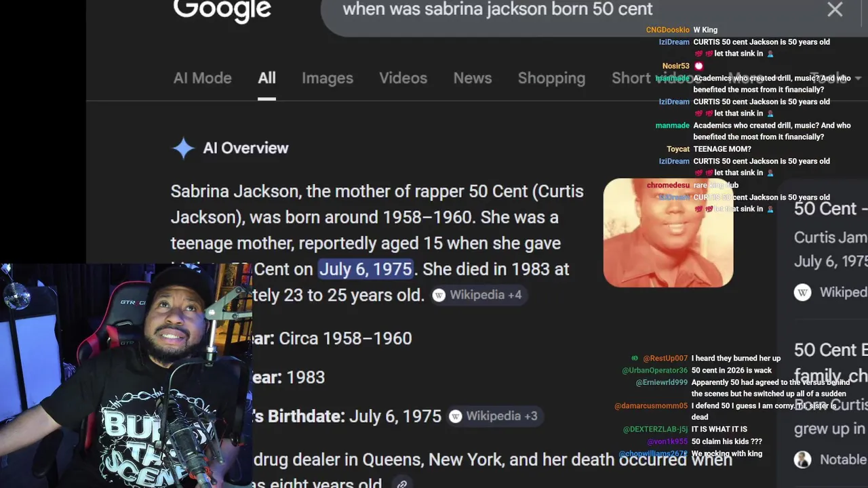Switch to Images results tab
Screen dimensions: 868x488
[328, 78]
